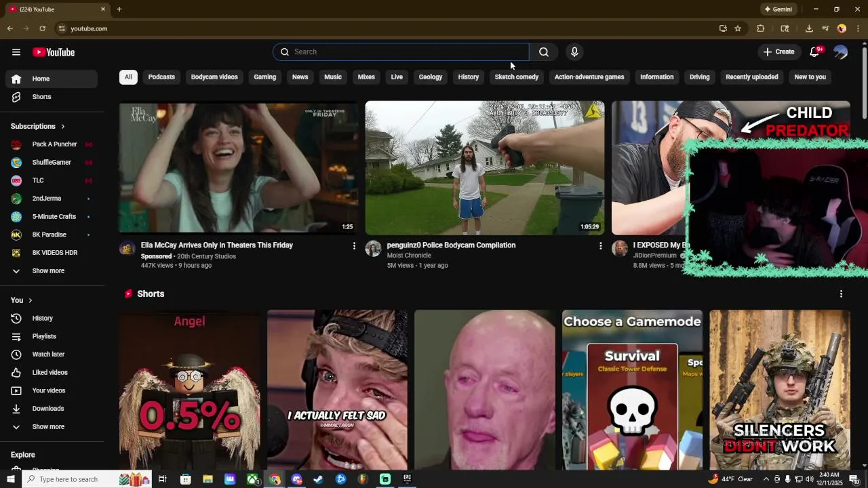
Task: Start voice search with the microphone
Action: click(x=574, y=52)
